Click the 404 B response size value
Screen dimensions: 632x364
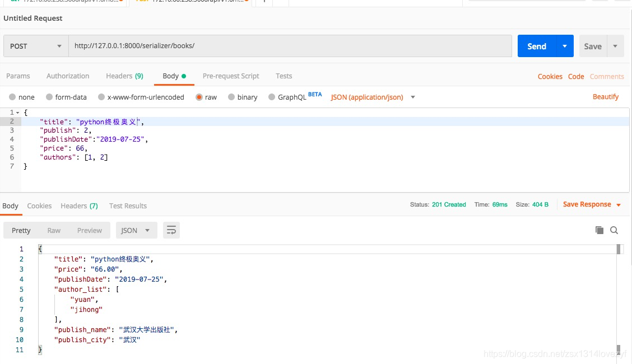[540, 204]
